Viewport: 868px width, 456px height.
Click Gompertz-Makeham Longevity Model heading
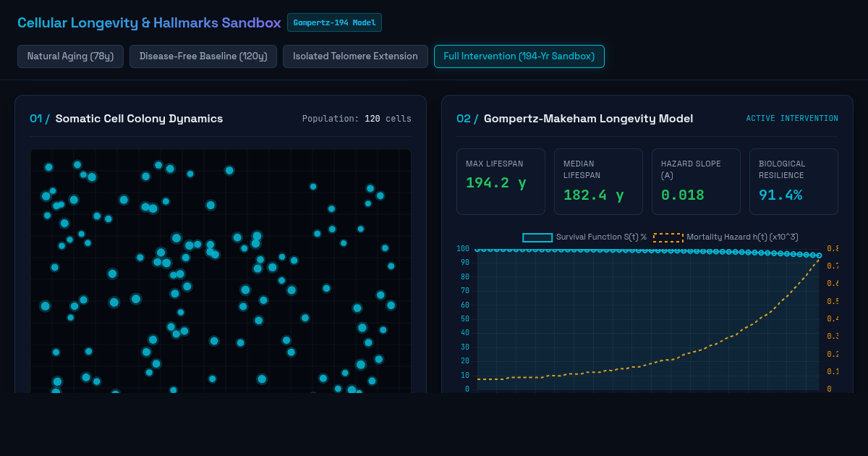[x=588, y=119]
